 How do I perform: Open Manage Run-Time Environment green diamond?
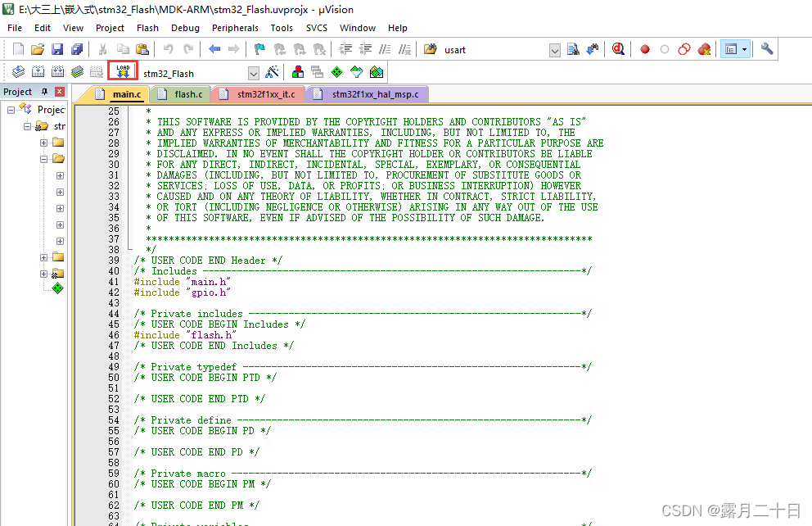tap(336, 72)
